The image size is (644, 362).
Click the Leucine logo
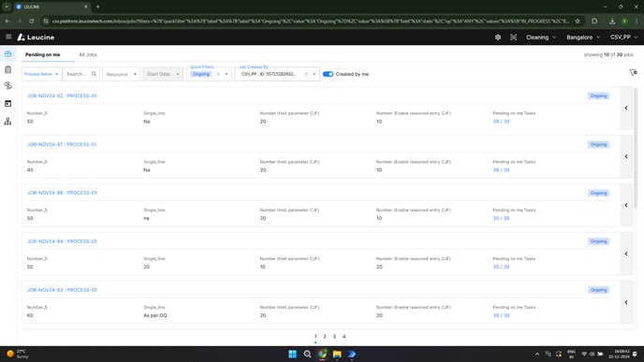point(37,37)
